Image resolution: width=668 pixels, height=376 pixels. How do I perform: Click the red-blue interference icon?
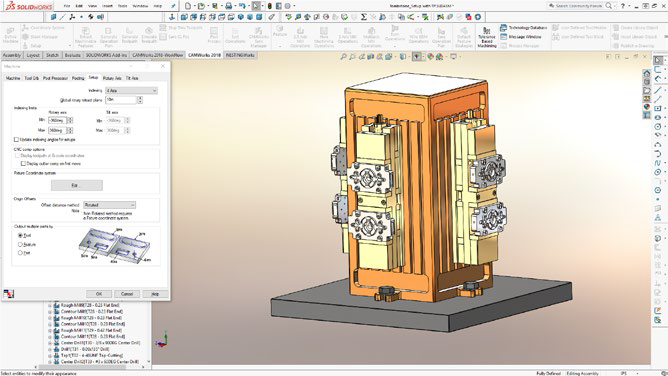pos(468,17)
